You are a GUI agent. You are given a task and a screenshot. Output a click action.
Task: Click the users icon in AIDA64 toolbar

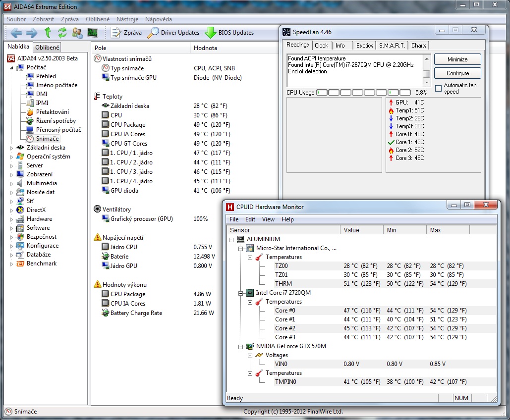point(77,33)
